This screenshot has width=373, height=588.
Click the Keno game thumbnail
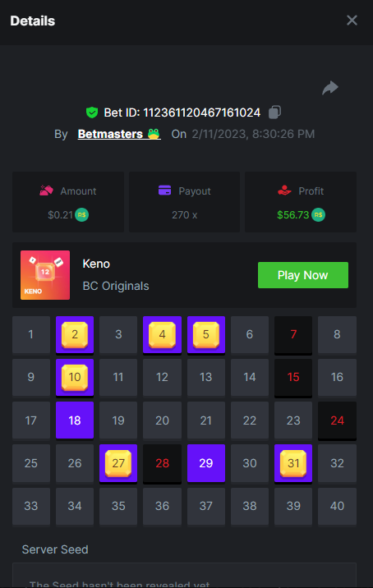[45, 275]
